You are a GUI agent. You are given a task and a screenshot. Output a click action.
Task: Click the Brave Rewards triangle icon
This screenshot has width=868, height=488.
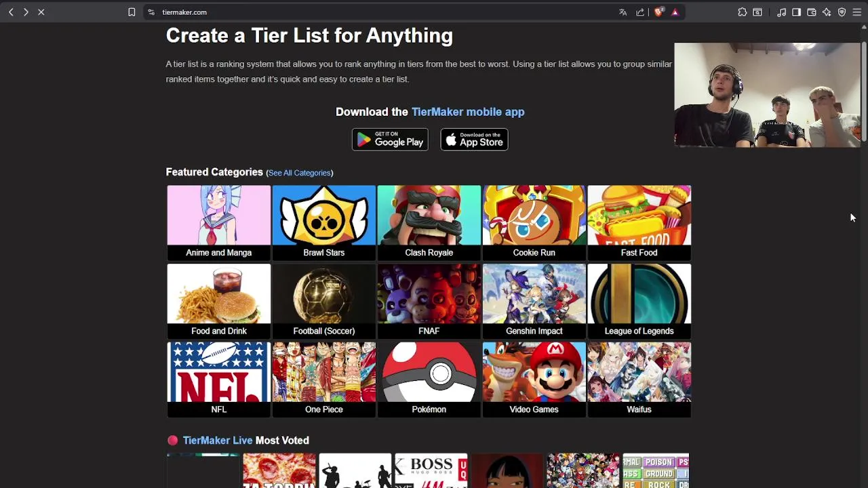pyautogui.click(x=675, y=12)
